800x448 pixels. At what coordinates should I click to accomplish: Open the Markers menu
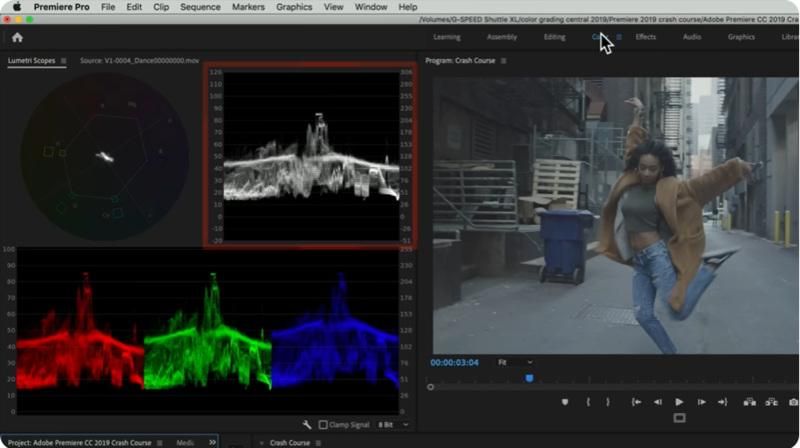tap(248, 7)
